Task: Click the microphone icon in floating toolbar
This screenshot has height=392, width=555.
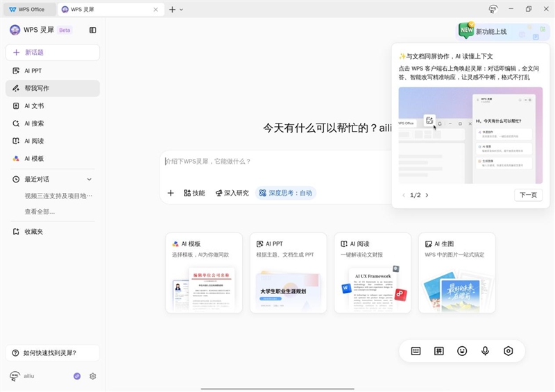Action: point(485,351)
